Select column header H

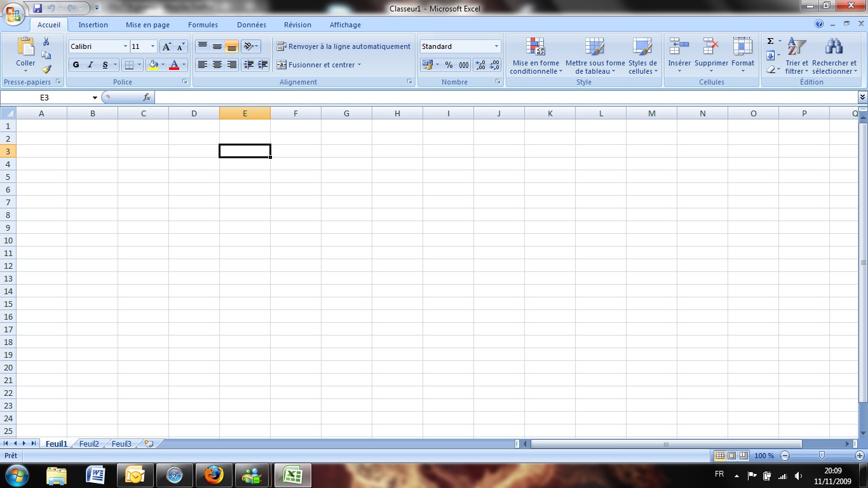[397, 113]
